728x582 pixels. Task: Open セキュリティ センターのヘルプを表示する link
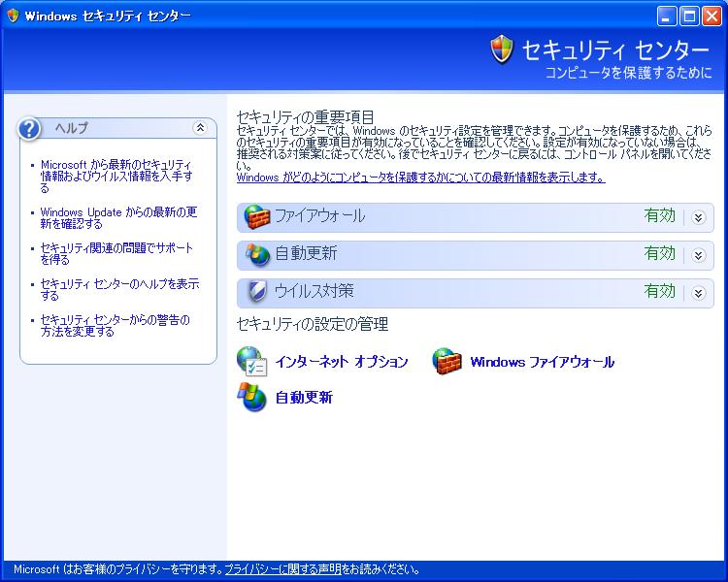pyautogui.click(x=119, y=289)
